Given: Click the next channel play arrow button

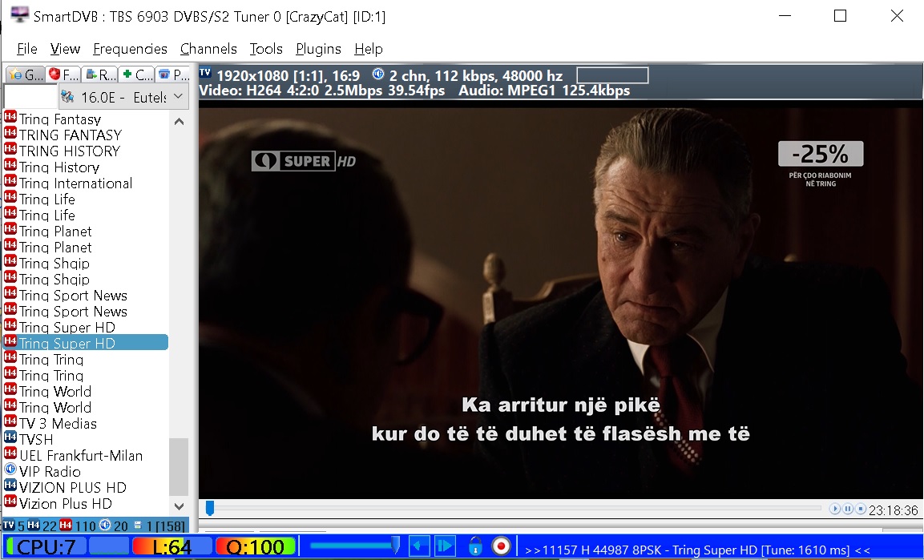Looking at the screenshot, I should tap(445, 546).
